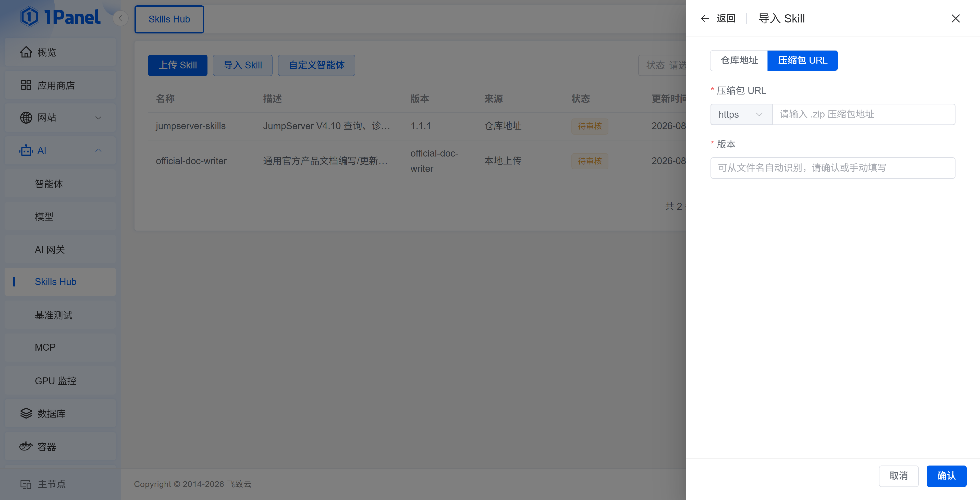Click the 来源 column header
This screenshot has height=500, width=980.
[493, 99]
